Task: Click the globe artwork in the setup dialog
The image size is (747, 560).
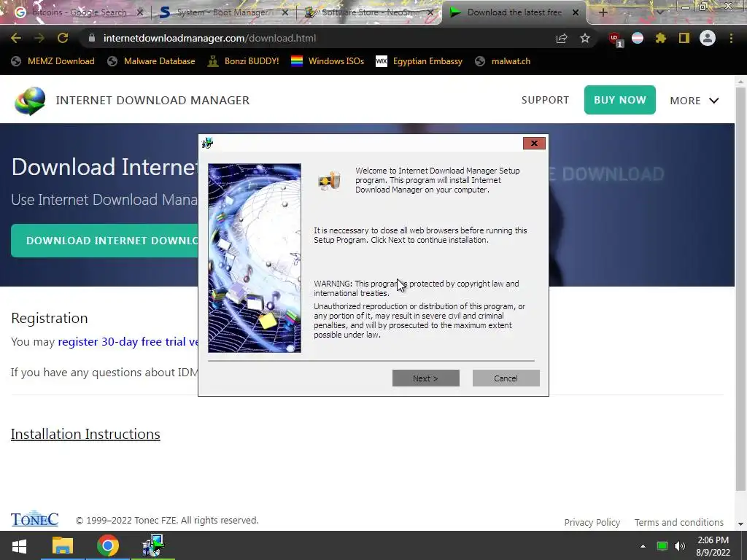Action: 255,258
